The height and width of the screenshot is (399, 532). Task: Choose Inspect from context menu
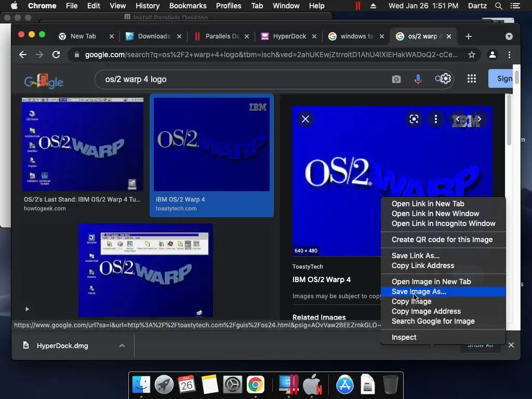tap(443, 337)
